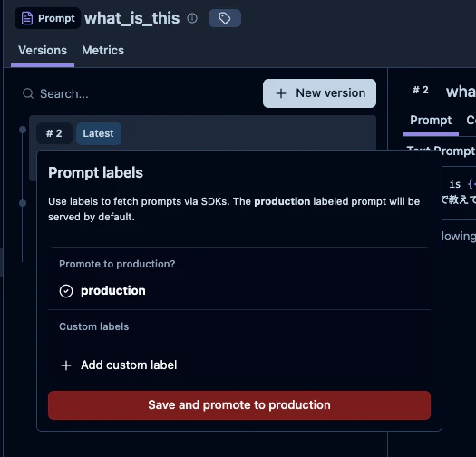Open the Prompt tab in right panel
The height and width of the screenshot is (457, 476).
coord(431,121)
